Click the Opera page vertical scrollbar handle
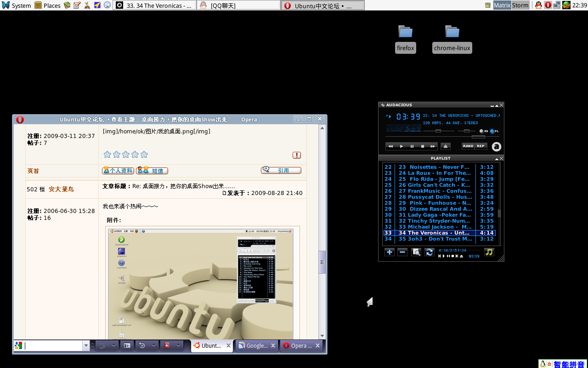 (x=322, y=262)
